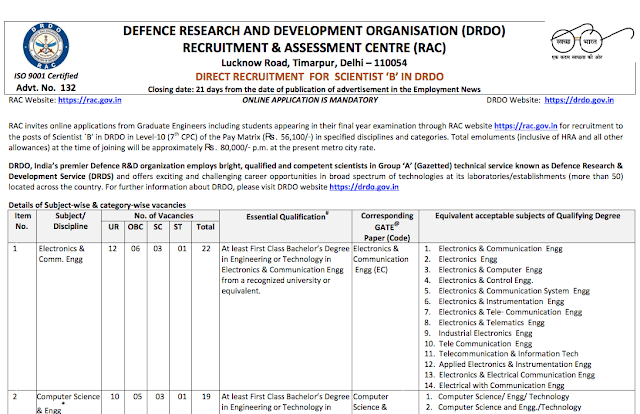Viewport: 640px width, 414px height.
Task: Click 'Computer Science/ Engg/ Technology' list item
Action: (504, 396)
